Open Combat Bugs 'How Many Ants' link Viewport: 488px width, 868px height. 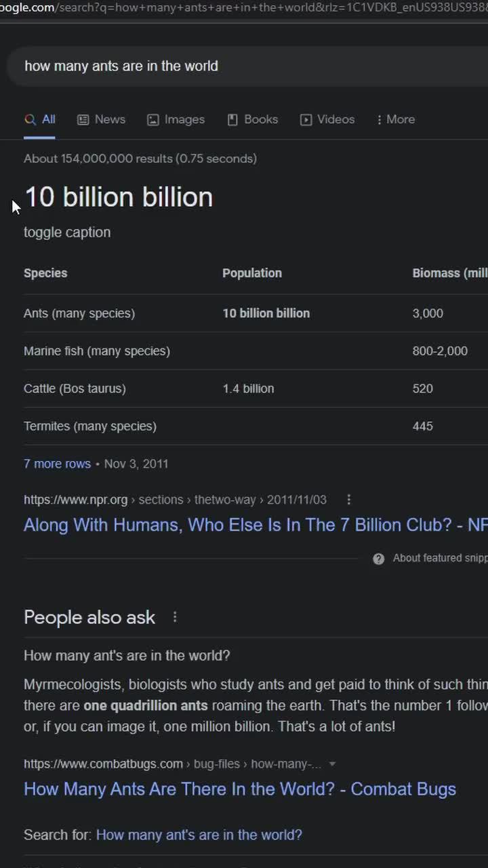[x=240, y=789]
